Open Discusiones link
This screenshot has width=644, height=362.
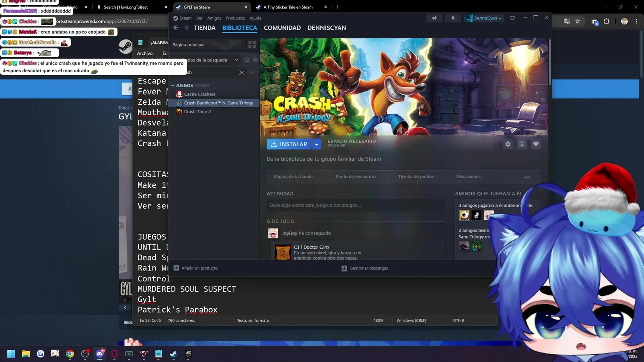pos(468,177)
